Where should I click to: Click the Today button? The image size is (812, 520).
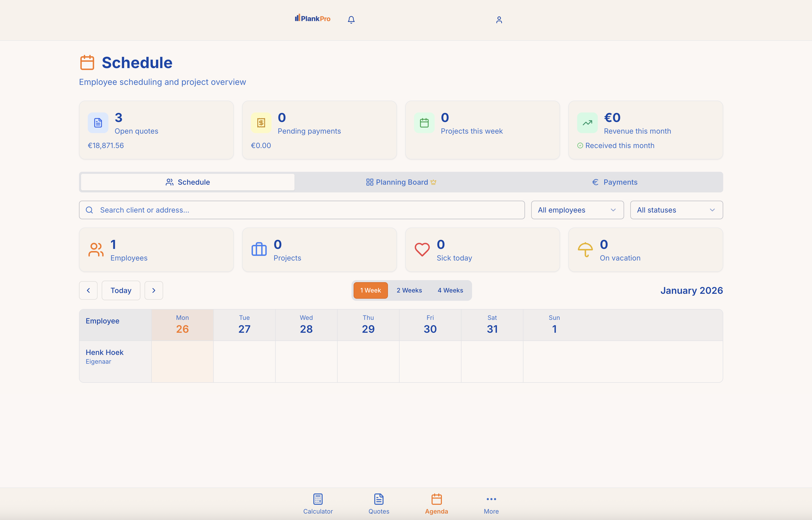121,290
